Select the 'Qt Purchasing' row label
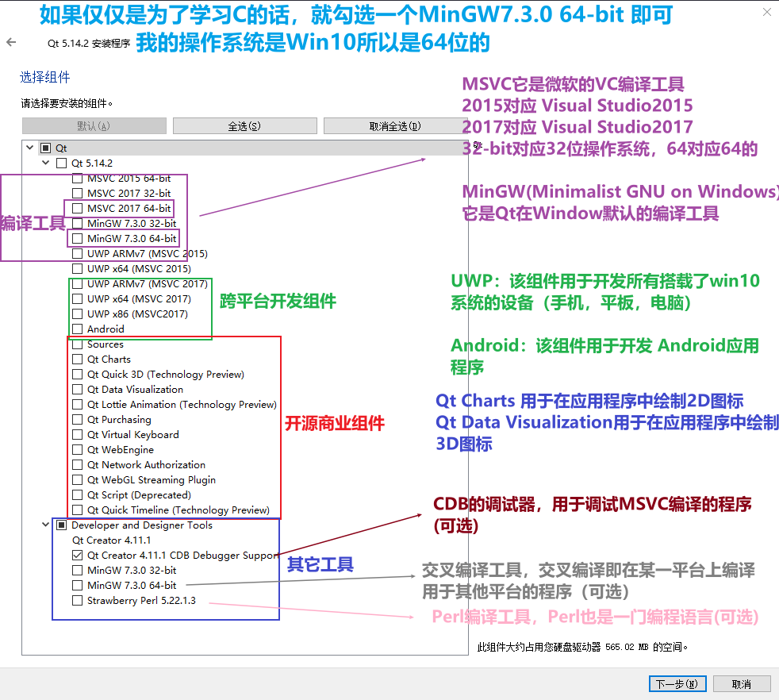The height and width of the screenshot is (700, 779). [119, 419]
